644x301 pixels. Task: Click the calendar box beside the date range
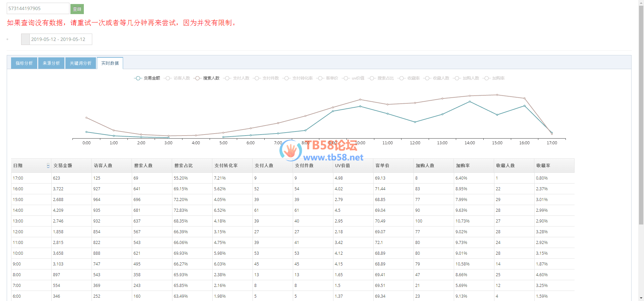tap(25, 39)
